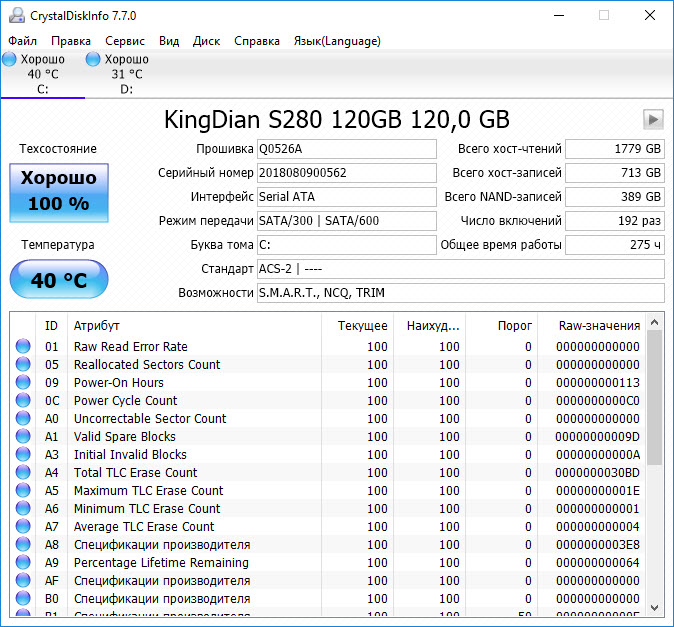674x627 pixels.
Task: Click status icon of Minimum TLC Erase Count
Action: (x=23, y=508)
